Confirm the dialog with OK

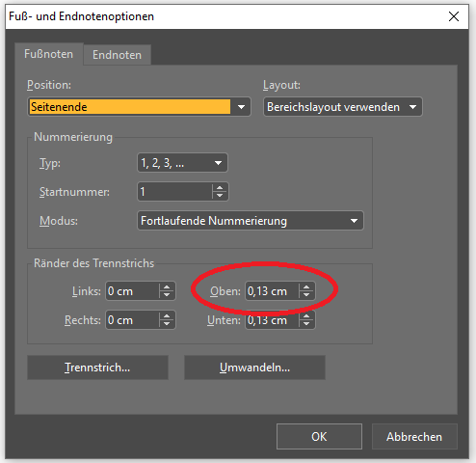coord(319,436)
